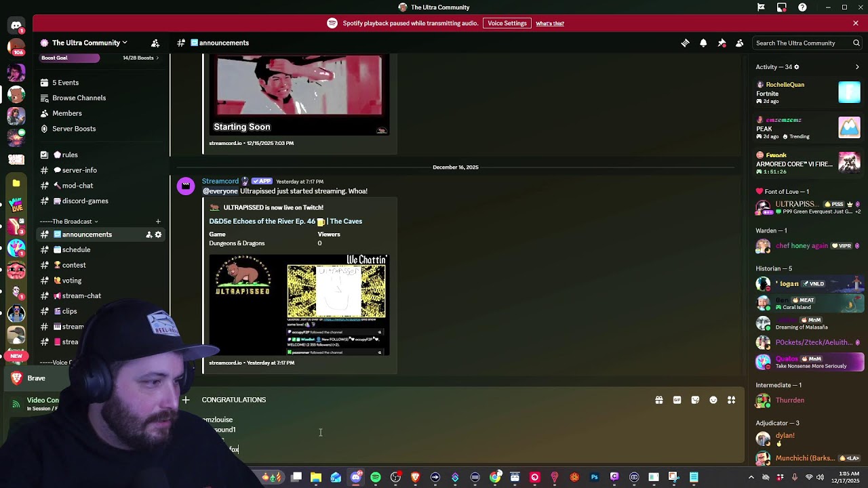This screenshot has width=868, height=488.
Task: Open Streamcord app profile name
Action: 220,181
